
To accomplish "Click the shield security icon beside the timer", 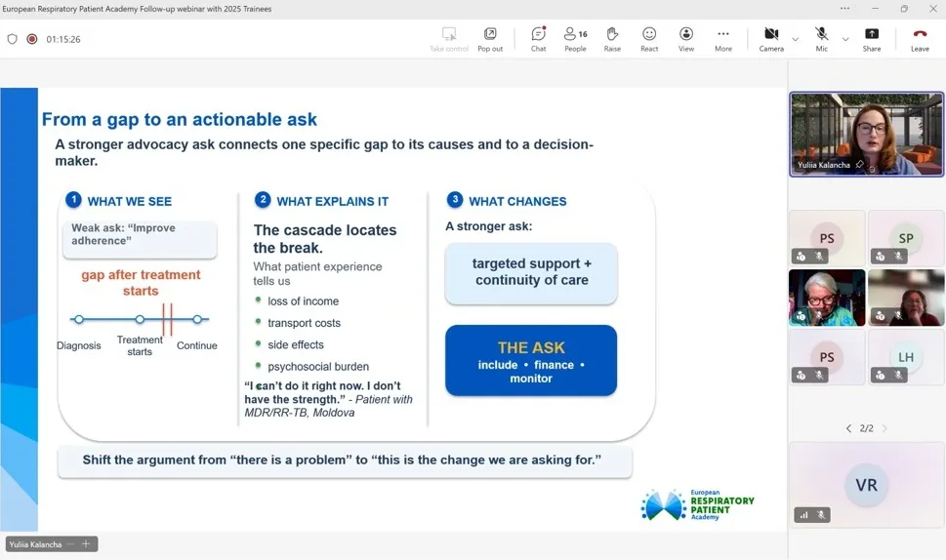I will 12,39.
